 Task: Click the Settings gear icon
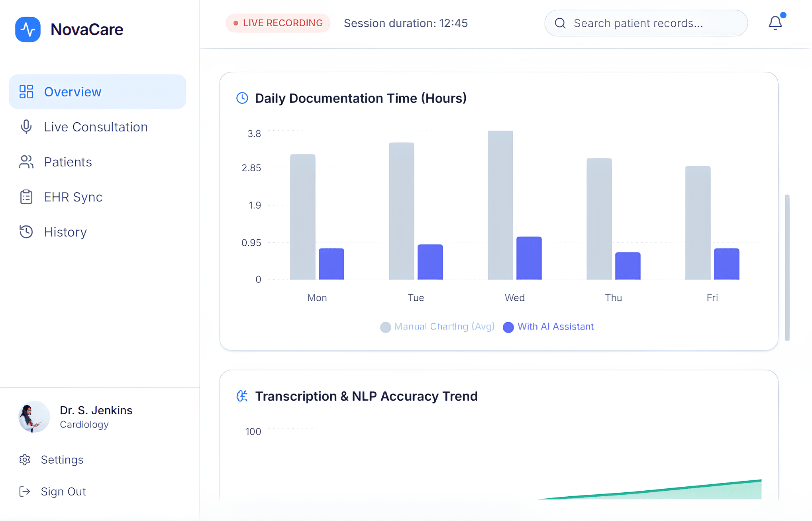24,460
